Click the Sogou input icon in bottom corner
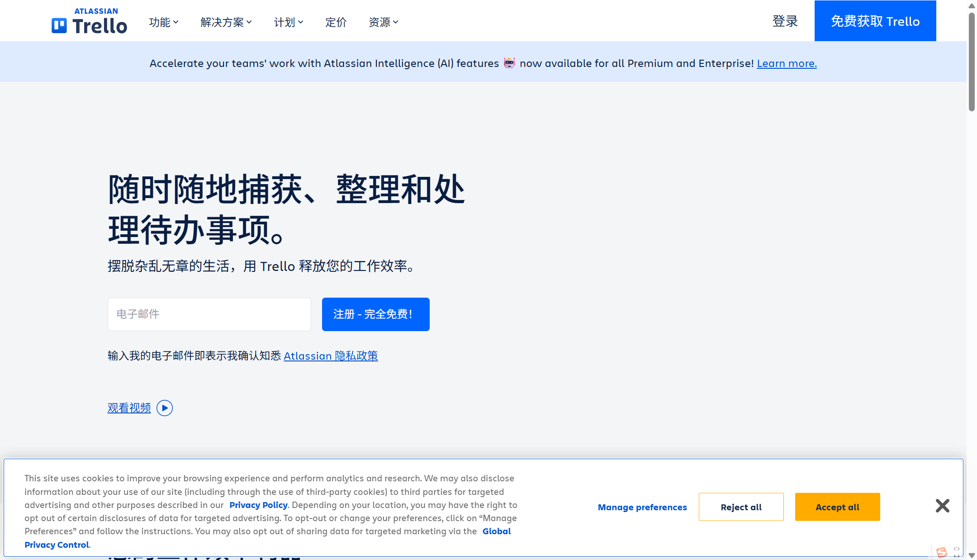This screenshot has width=977, height=560. coord(942,552)
